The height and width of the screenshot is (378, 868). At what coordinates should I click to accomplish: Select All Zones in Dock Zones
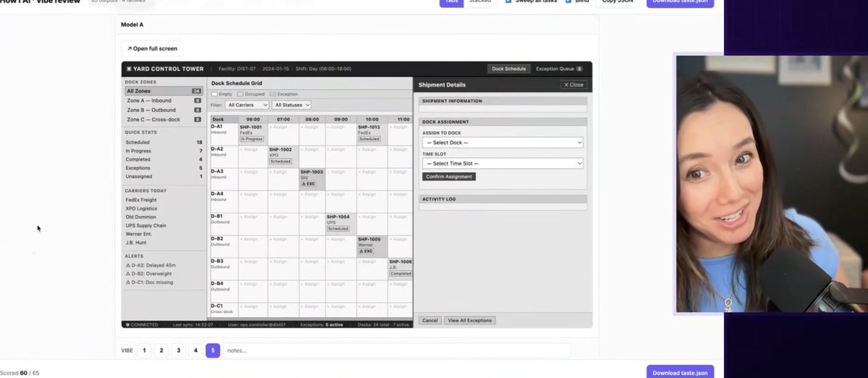pyautogui.click(x=163, y=91)
